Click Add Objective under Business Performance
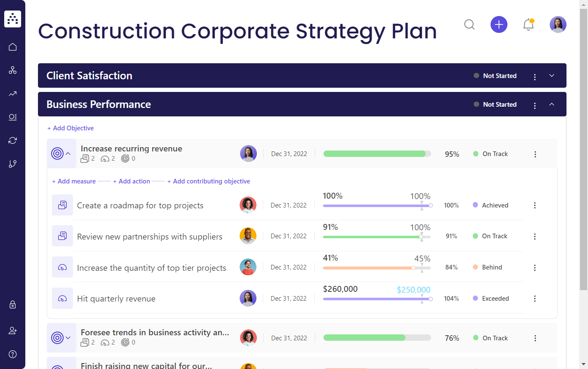This screenshot has width=588, height=369. point(70,128)
